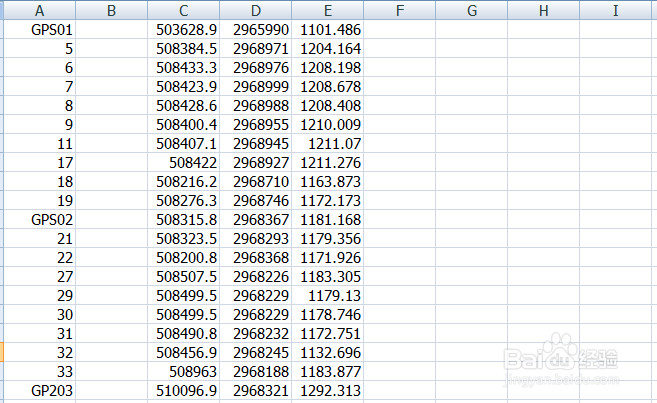
Task: Click on value 508428.6
Action: pos(184,106)
